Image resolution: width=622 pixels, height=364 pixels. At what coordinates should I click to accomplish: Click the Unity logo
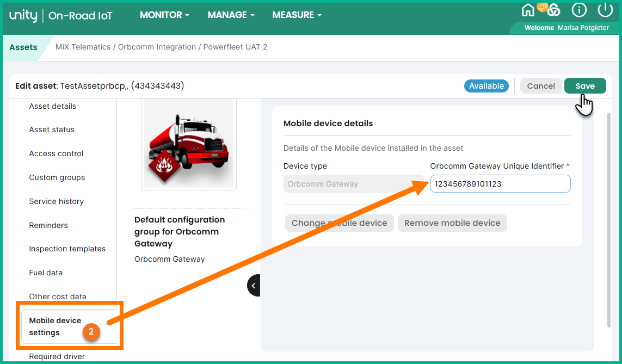(x=23, y=15)
